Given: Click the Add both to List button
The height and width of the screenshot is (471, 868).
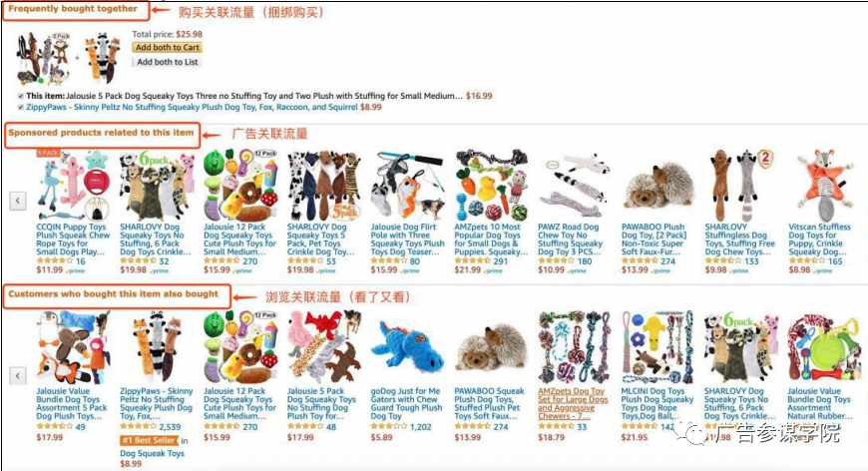Looking at the screenshot, I should 168,62.
